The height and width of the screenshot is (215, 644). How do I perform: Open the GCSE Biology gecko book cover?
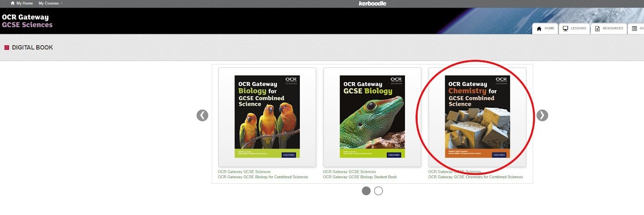[x=372, y=117]
